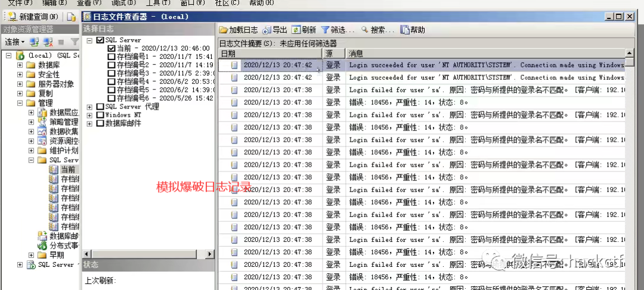Open the 工具(T) menu
644x290 pixels.
(158, 3)
